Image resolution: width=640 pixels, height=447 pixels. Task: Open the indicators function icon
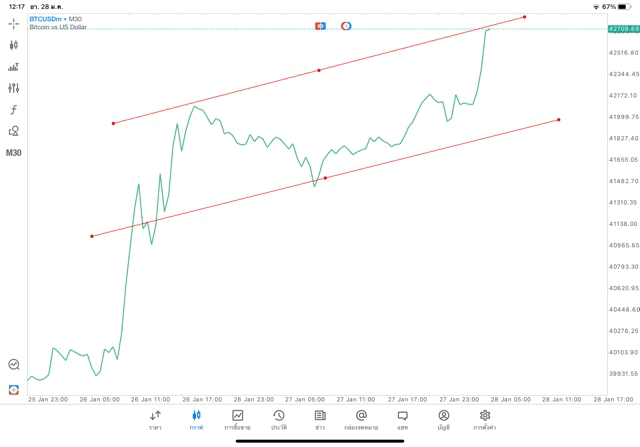[x=14, y=110]
